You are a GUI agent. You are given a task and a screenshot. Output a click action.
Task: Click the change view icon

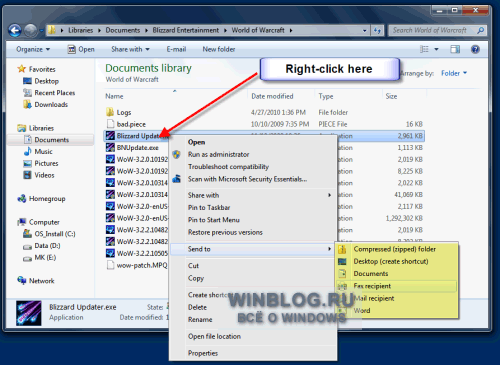point(424,49)
